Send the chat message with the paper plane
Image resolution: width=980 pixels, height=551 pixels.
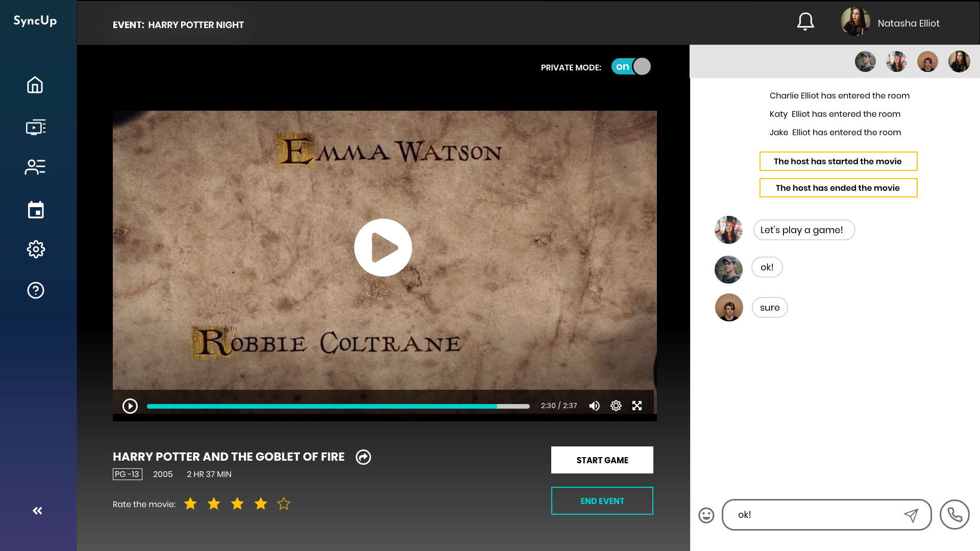point(911,515)
